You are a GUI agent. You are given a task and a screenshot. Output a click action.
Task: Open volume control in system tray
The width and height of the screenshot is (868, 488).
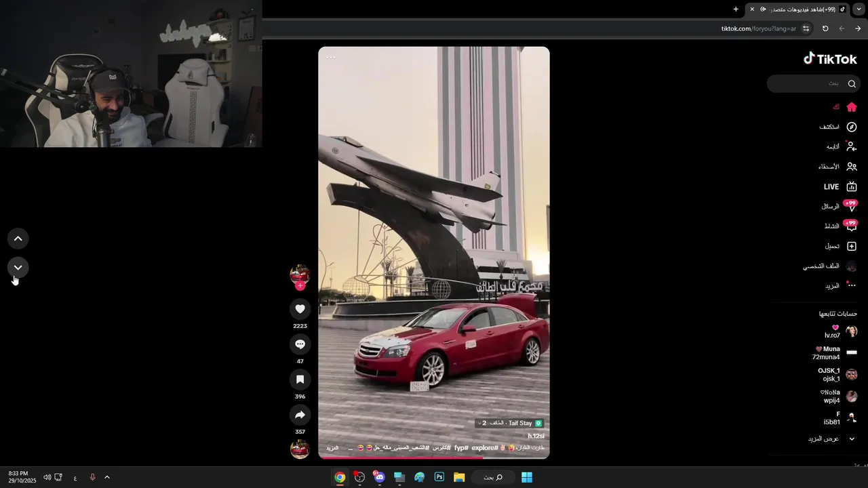tap(47, 478)
